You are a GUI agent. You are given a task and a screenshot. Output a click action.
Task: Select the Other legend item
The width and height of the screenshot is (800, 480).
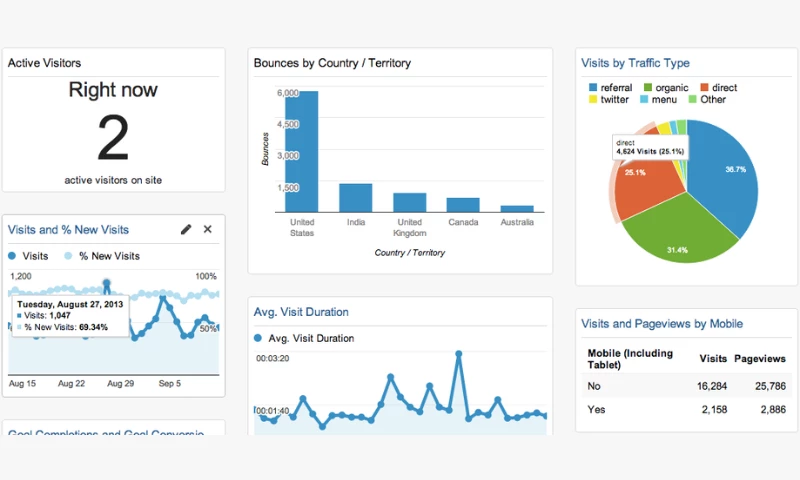[x=706, y=100]
